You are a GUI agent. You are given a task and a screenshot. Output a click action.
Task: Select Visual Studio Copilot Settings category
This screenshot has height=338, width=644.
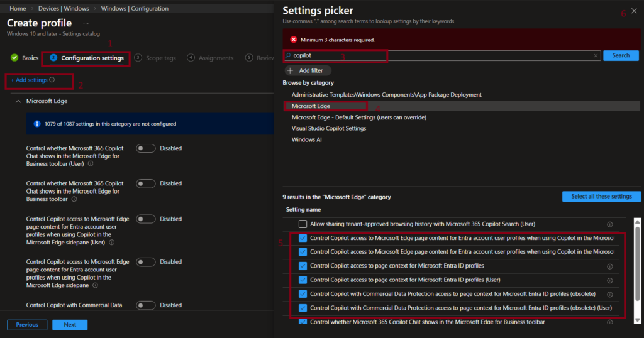pyautogui.click(x=328, y=128)
